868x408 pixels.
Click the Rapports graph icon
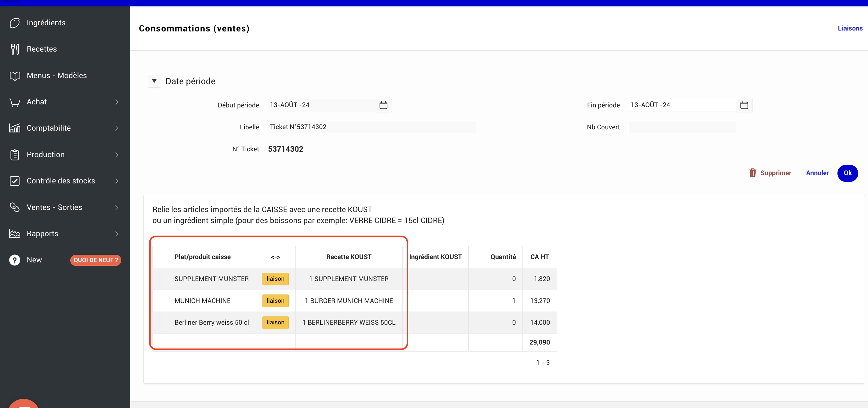14,234
